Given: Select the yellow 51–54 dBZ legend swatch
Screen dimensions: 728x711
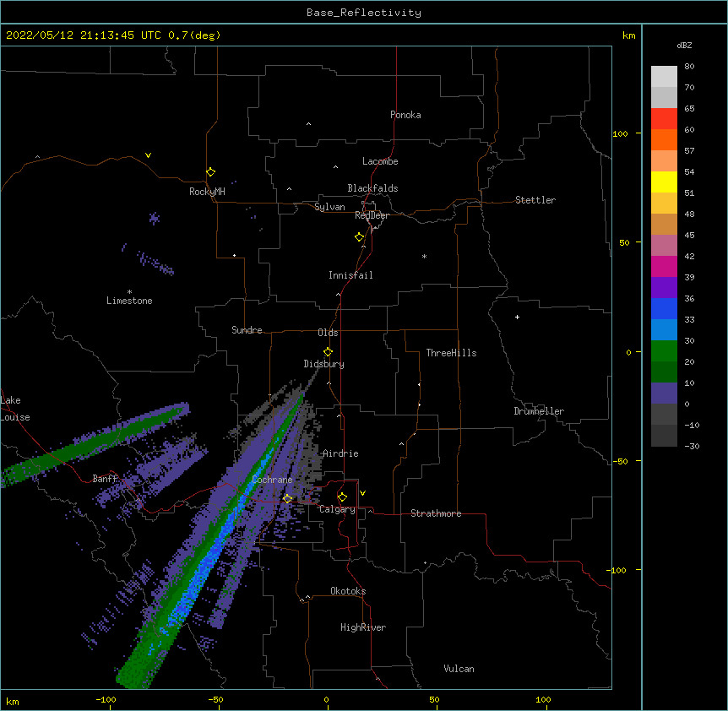Looking at the screenshot, I should [664, 182].
